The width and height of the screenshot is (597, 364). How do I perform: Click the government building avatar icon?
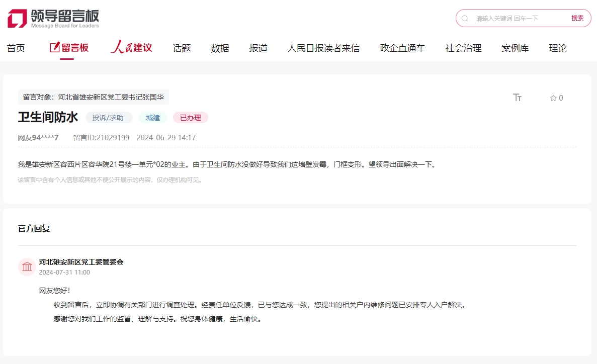click(x=27, y=267)
